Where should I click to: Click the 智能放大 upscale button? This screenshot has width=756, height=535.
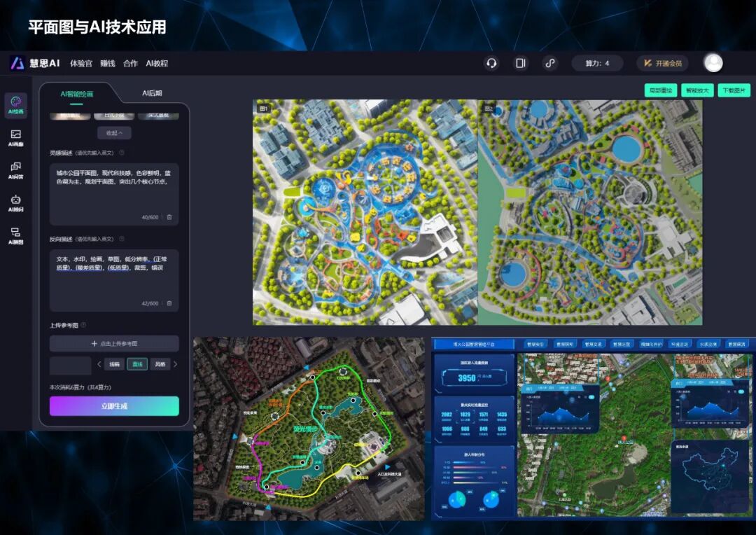coord(697,90)
